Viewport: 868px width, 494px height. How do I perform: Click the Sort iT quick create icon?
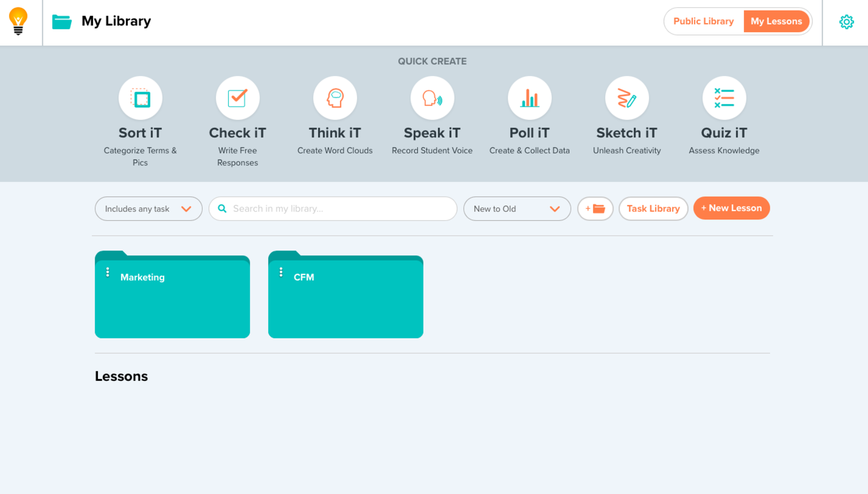click(140, 98)
